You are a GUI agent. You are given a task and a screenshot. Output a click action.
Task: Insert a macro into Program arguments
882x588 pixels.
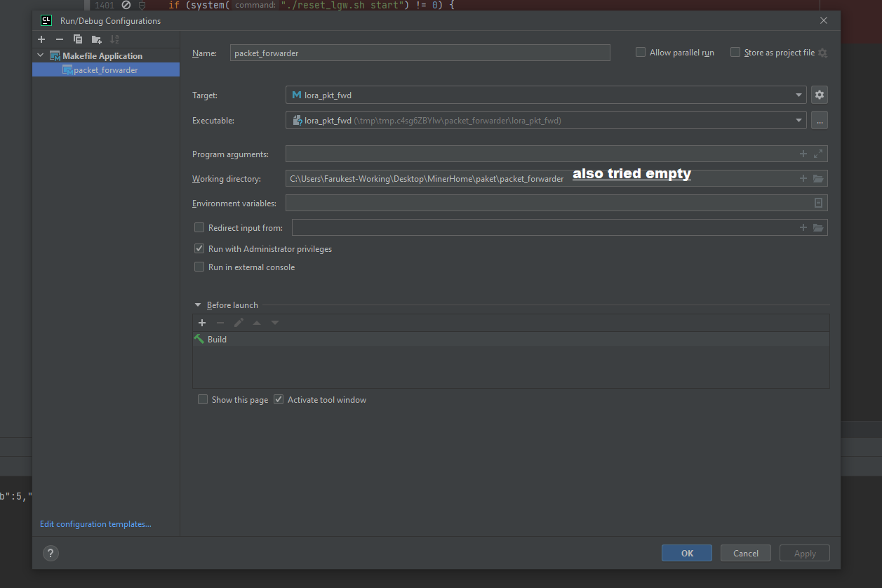click(x=803, y=154)
